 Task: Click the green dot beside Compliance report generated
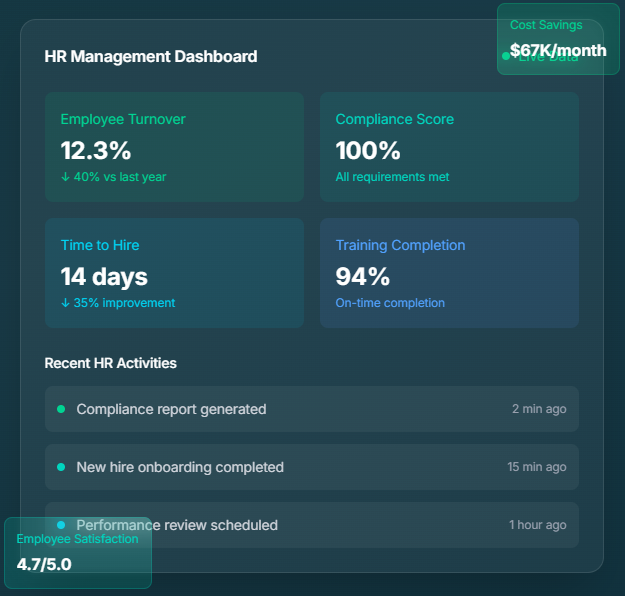pos(61,409)
